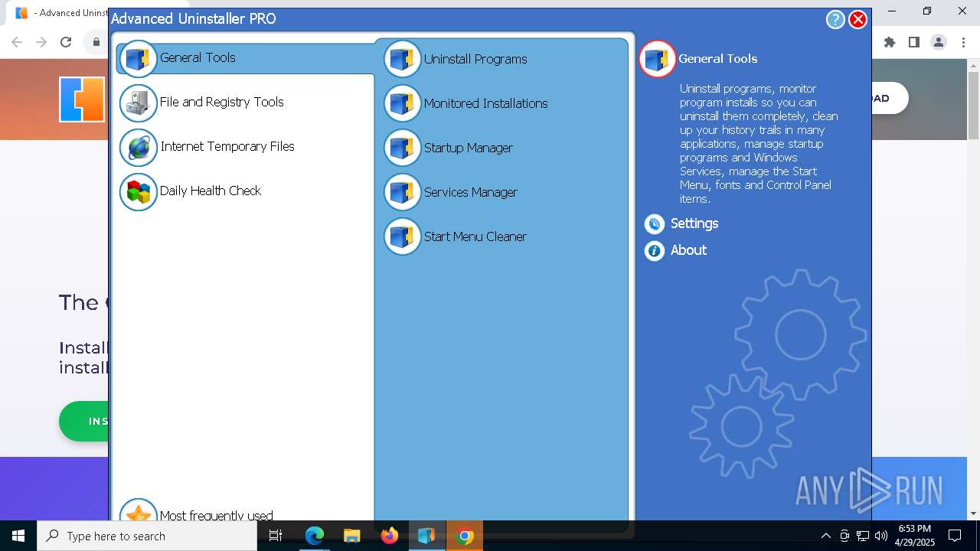Open the About link
The width and height of the screenshot is (980, 551).
click(x=688, y=250)
